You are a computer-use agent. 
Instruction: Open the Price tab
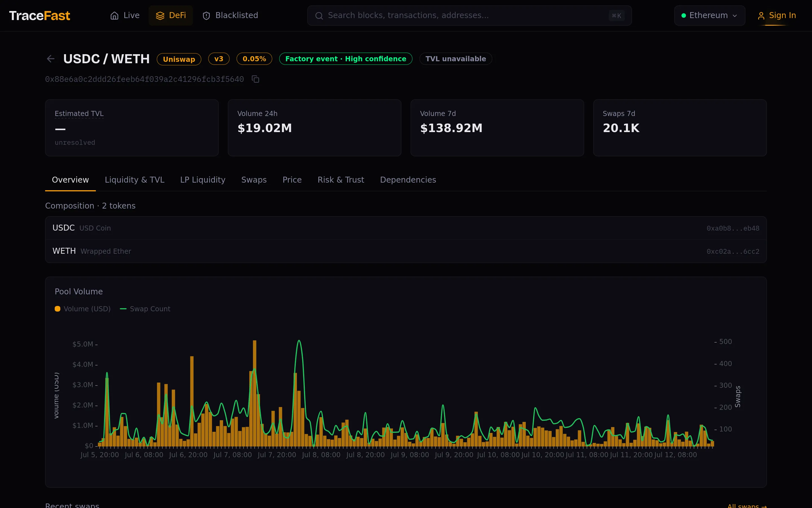click(x=292, y=180)
